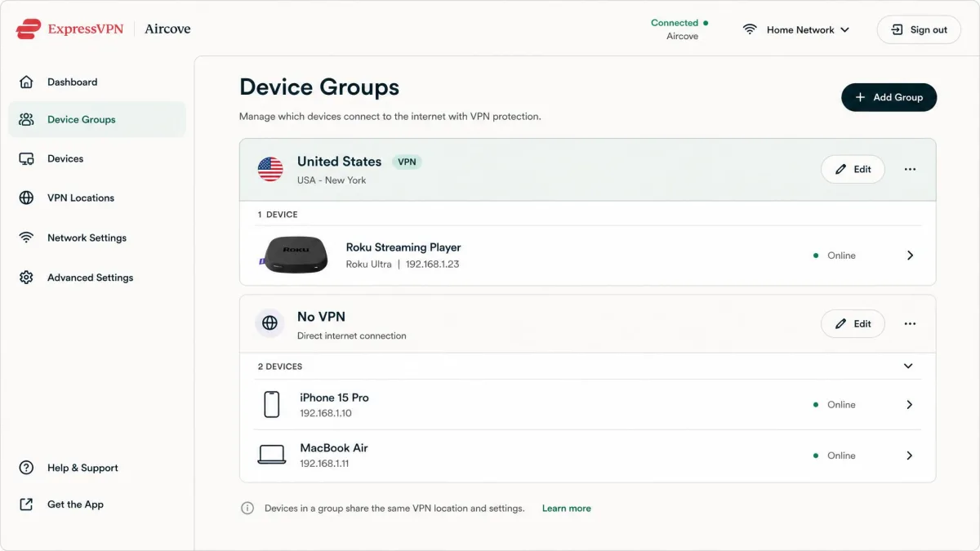Edit the No VPN group
980x551 pixels.
click(853, 324)
